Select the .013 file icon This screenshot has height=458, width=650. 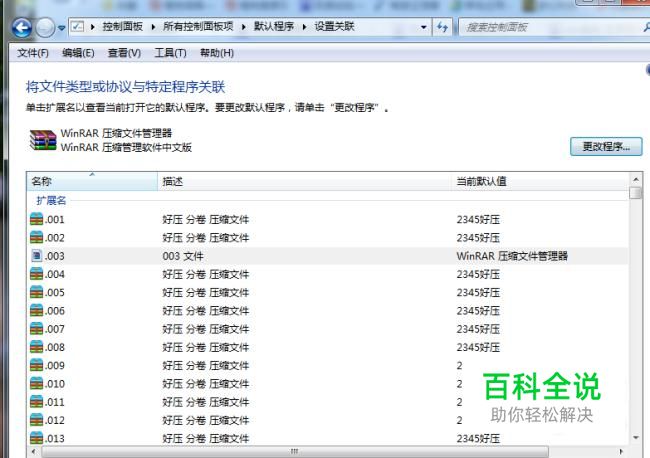pyautogui.click(x=36, y=438)
